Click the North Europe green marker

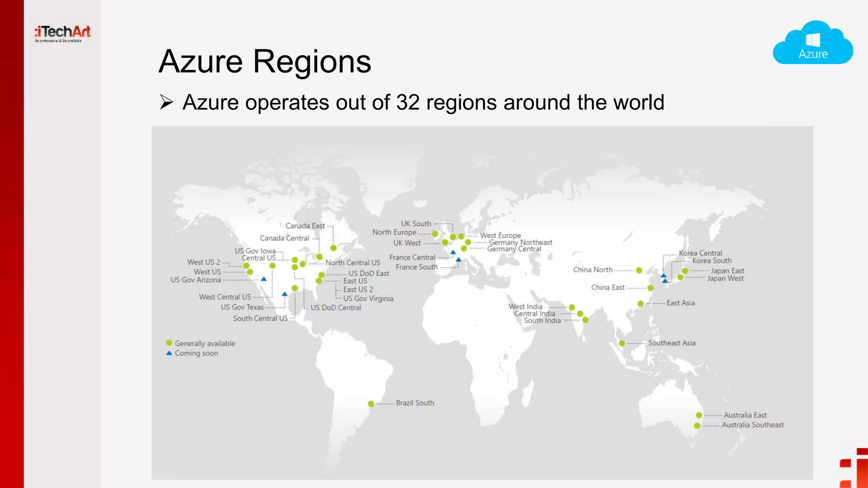(435, 233)
